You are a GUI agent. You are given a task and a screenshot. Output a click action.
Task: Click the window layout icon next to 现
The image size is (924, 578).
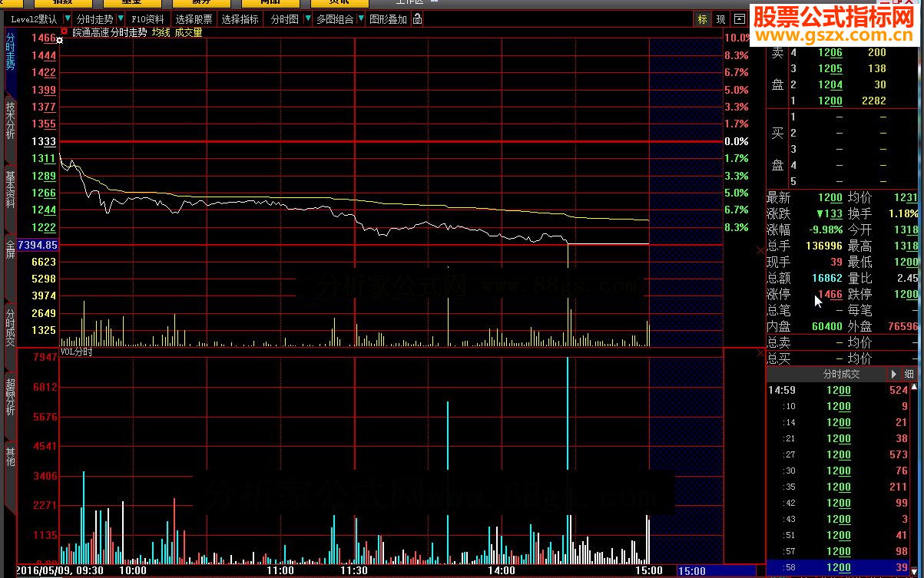pyautogui.click(x=740, y=19)
